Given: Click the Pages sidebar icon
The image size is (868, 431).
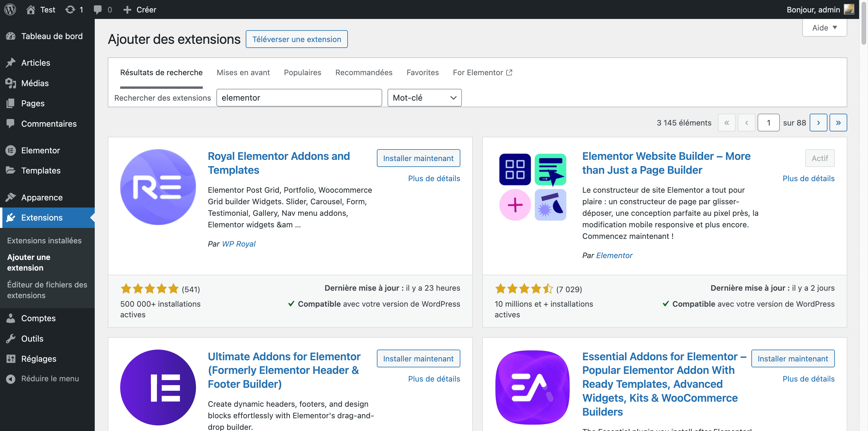Looking at the screenshot, I should (x=11, y=103).
